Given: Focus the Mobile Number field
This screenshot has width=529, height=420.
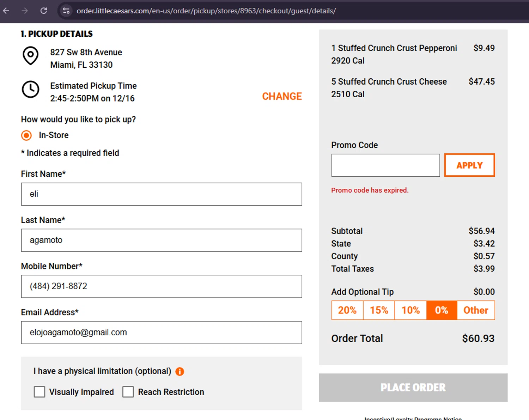Looking at the screenshot, I should 162,286.
